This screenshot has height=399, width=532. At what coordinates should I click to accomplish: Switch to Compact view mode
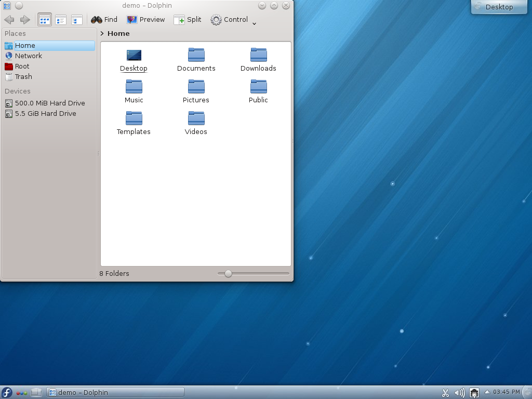coord(61,20)
